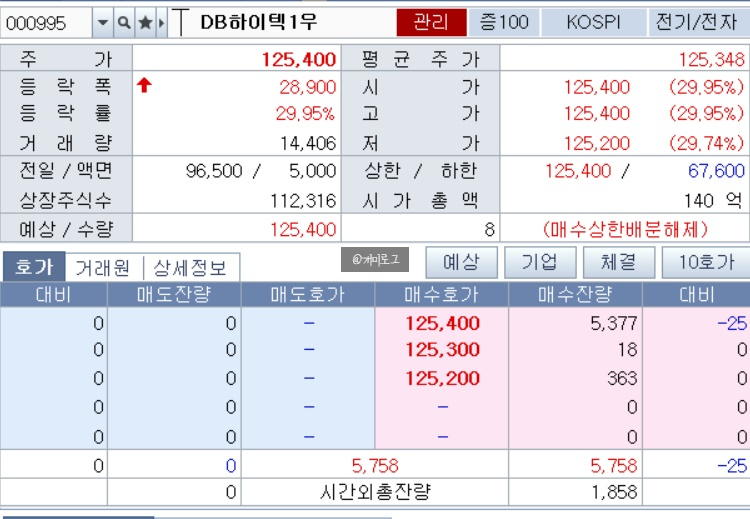Click the change amount 28,900
Image resolution: width=750 pixels, height=519 pixels.
pos(308,87)
